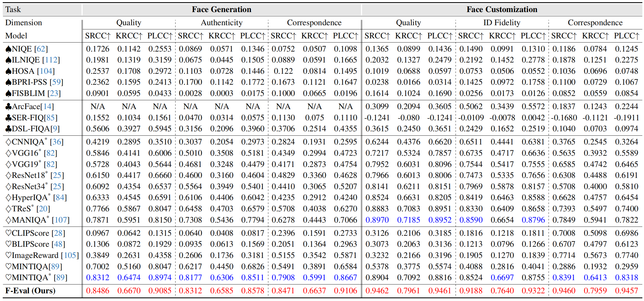Click the ID Fidelity column heading
This screenshot has height=301, width=644.
tap(502, 23)
